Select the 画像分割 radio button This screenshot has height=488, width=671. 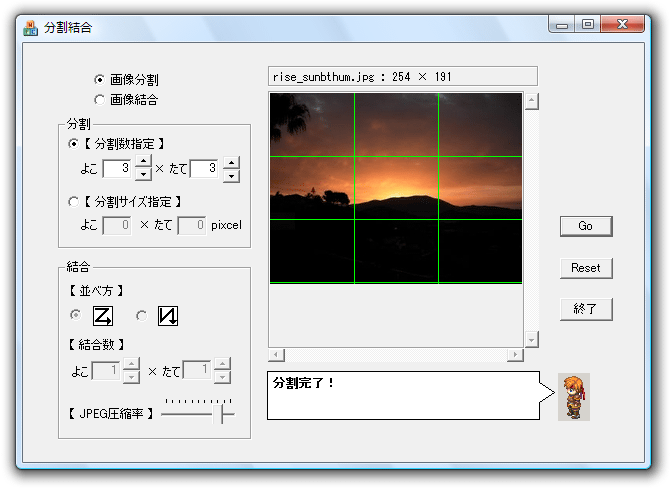[99, 80]
